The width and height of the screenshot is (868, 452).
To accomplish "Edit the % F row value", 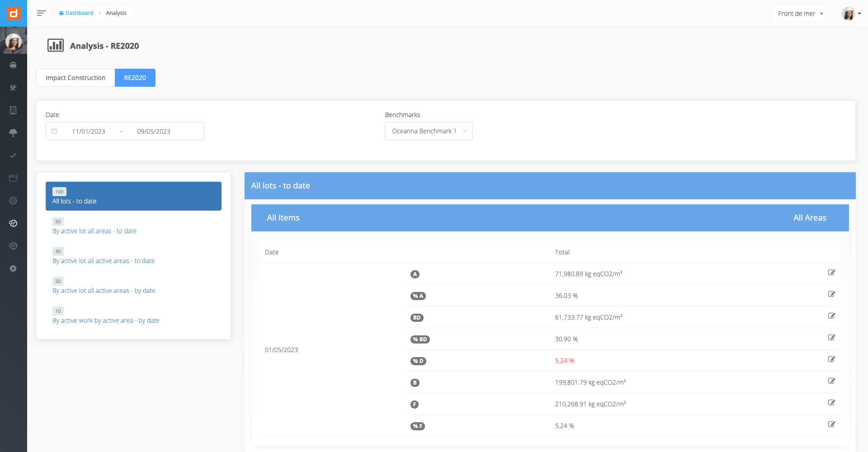I will click(x=831, y=424).
